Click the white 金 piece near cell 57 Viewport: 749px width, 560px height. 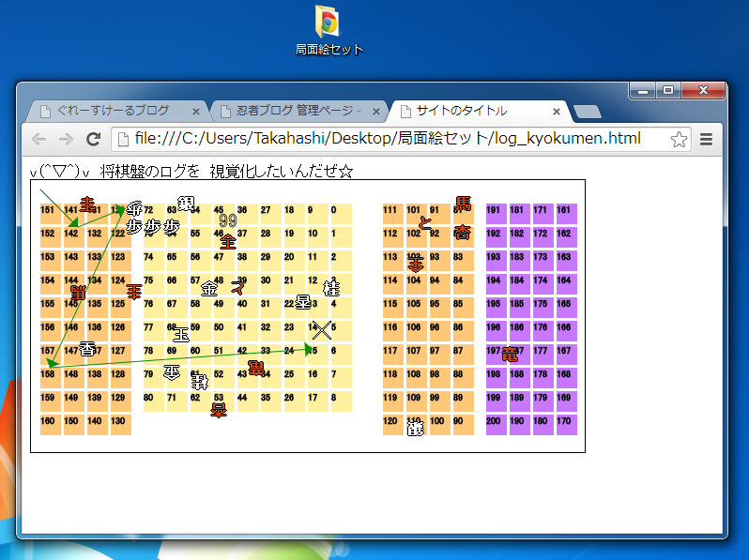tap(209, 289)
